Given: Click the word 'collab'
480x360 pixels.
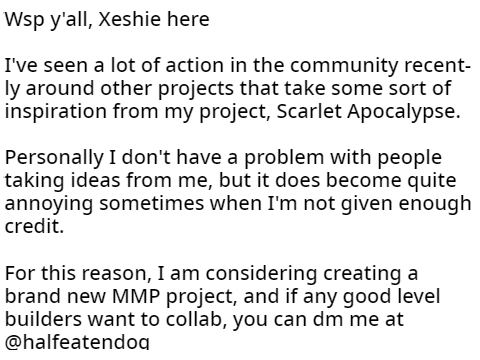Looking at the screenshot, I should (194, 319).
